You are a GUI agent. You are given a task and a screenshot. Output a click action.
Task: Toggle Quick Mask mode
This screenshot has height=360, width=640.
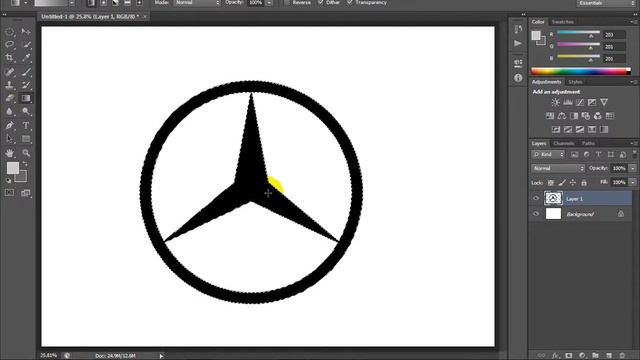pos(9,193)
